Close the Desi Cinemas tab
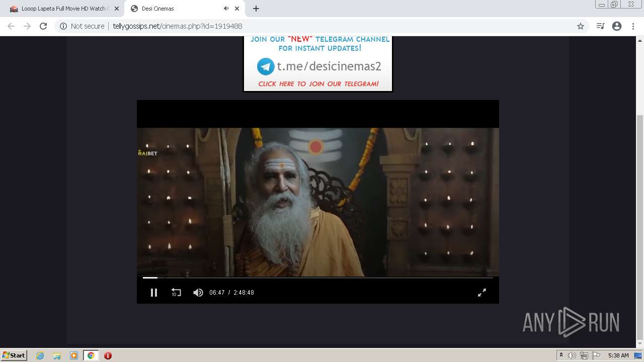 [237, 9]
